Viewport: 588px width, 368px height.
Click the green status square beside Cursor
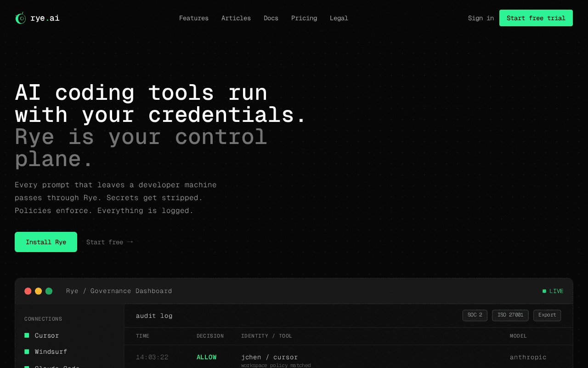tap(27, 335)
